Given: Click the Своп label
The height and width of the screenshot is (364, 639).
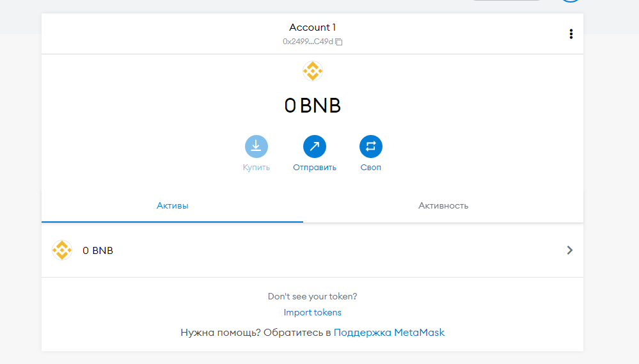Looking at the screenshot, I should click(x=371, y=168).
